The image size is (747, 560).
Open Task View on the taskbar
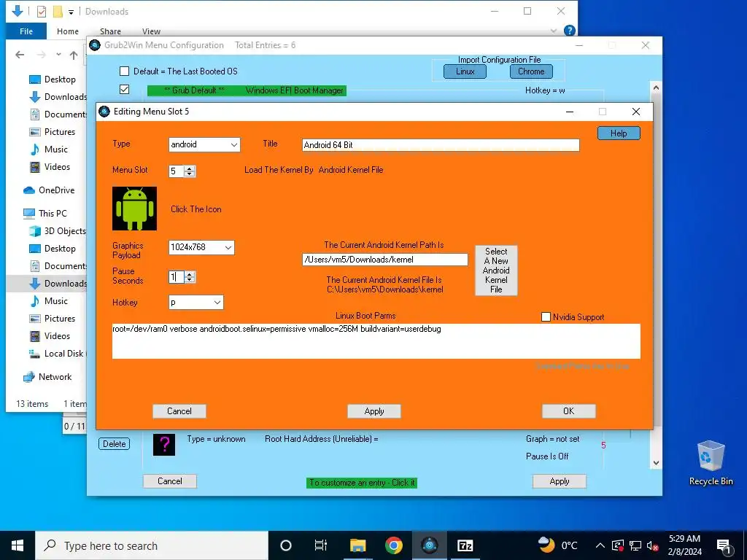pos(321,545)
